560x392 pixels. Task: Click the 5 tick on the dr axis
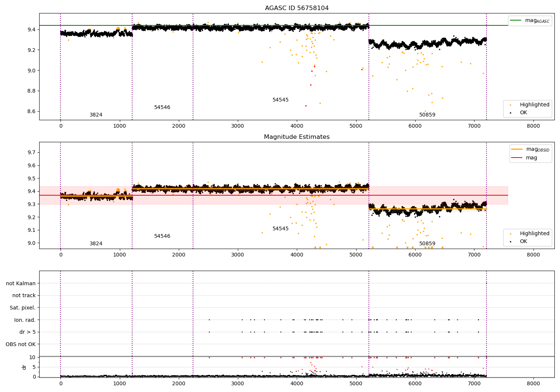click(x=34, y=367)
